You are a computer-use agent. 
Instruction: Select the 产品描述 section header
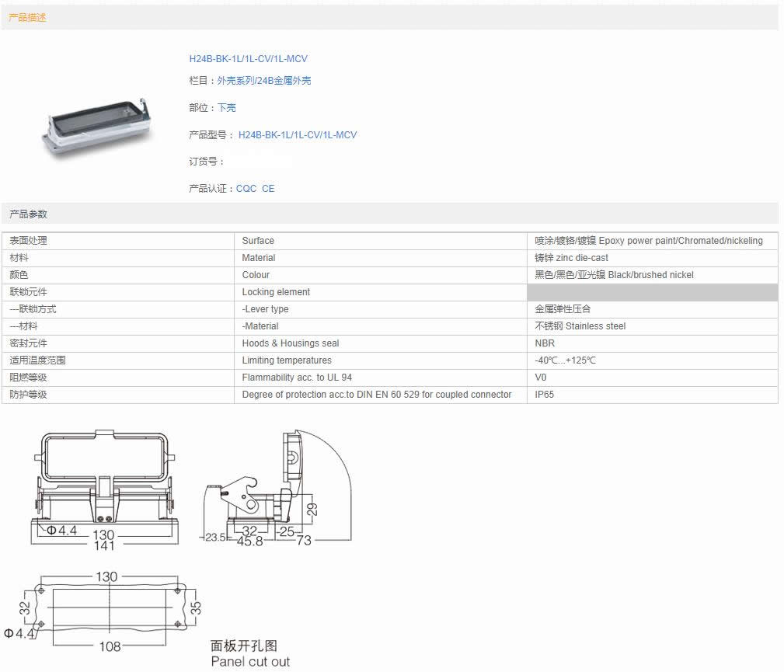pos(28,17)
